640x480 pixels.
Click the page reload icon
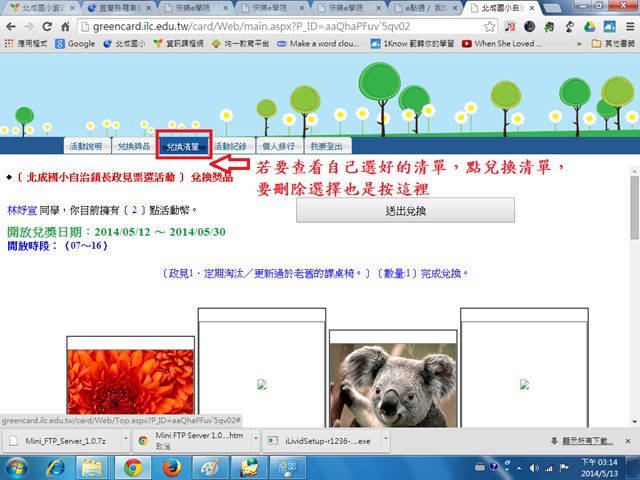(57, 27)
